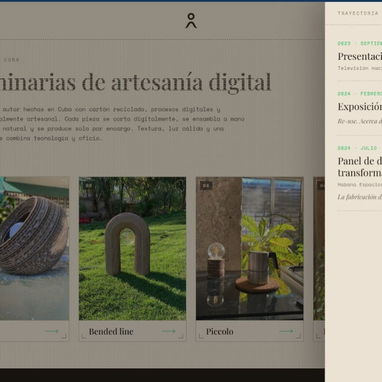The height and width of the screenshot is (382, 382).
Task: Open the Bended line product title
Action: (111, 331)
